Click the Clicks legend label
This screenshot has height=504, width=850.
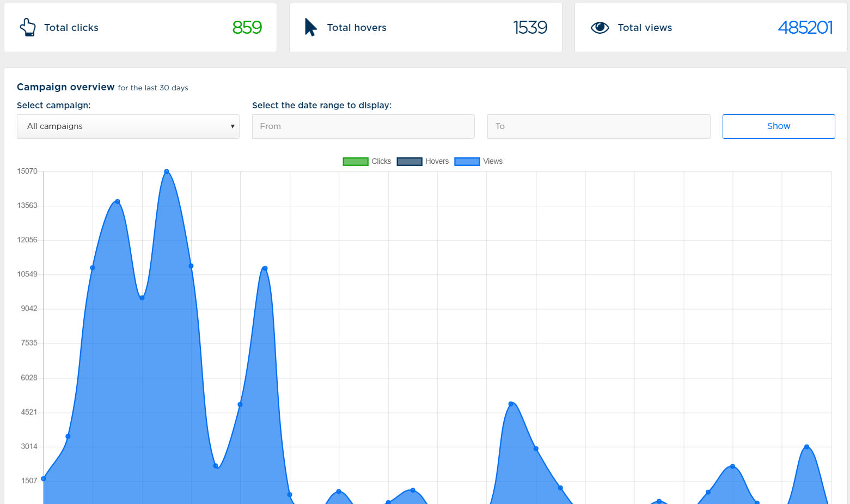click(x=381, y=162)
